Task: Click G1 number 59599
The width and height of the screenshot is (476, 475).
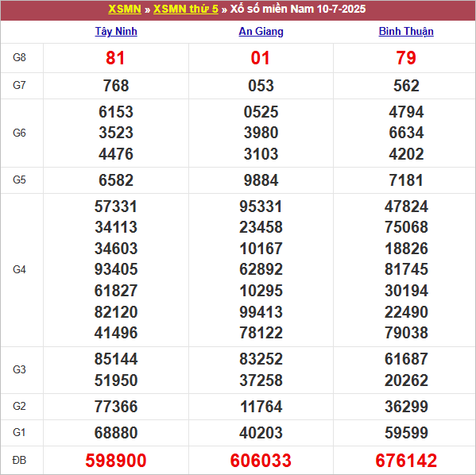Action: (406, 433)
